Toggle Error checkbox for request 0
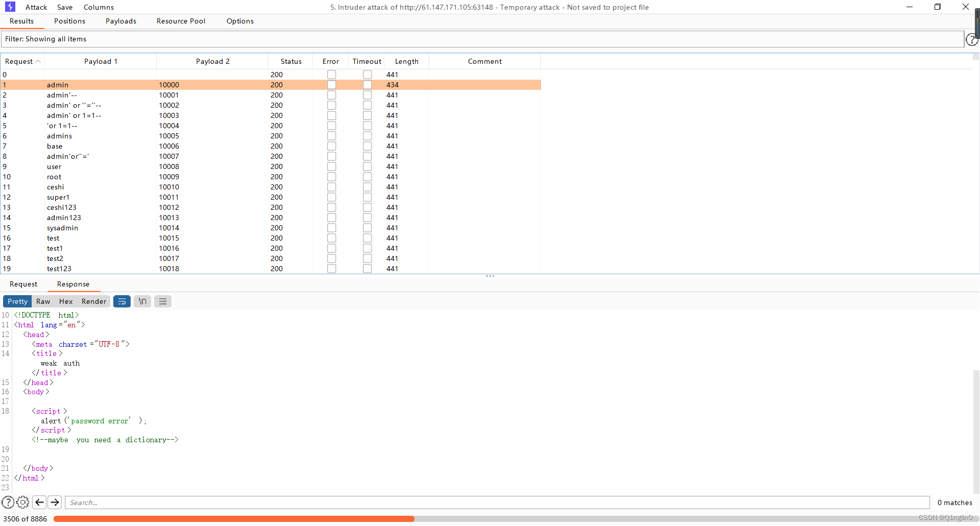Viewport: 980px width, 526px height. (x=332, y=75)
